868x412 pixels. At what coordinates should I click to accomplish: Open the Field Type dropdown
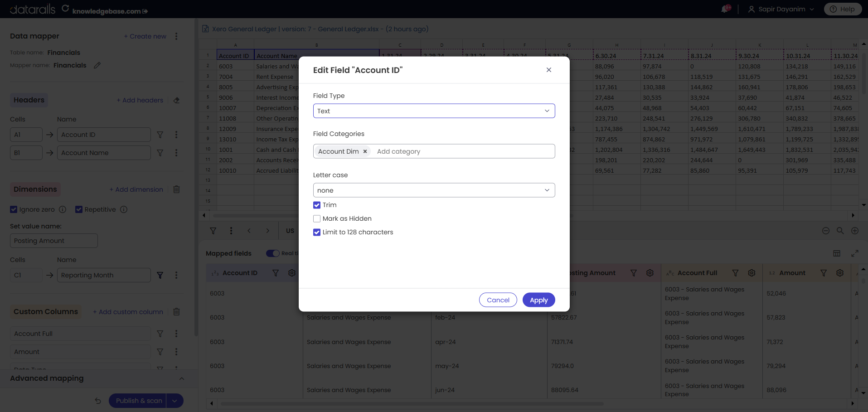point(434,111)
